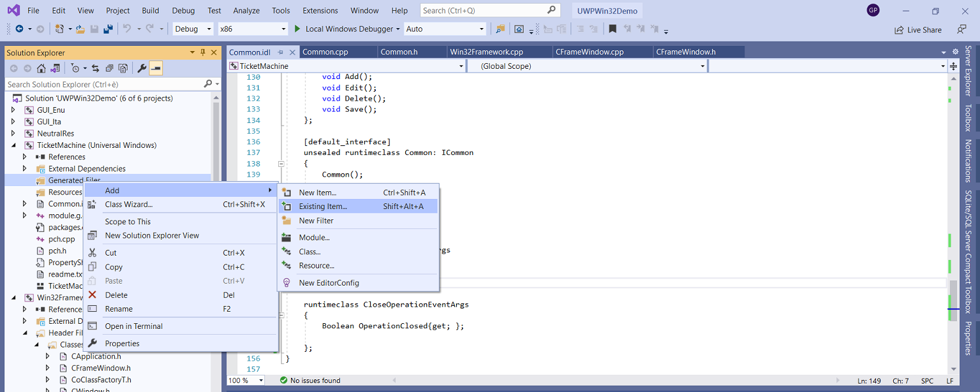Open the Auto dropdown in the toolbar
The height and width of the screenshot is (392, 980).
click(x=445, y=29)
